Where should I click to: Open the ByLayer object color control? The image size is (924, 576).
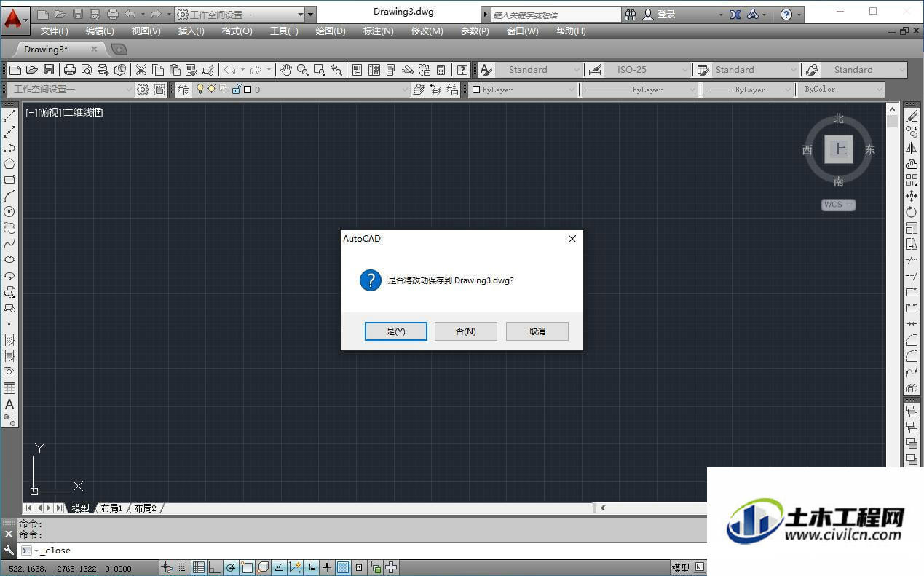pos(523,90)
